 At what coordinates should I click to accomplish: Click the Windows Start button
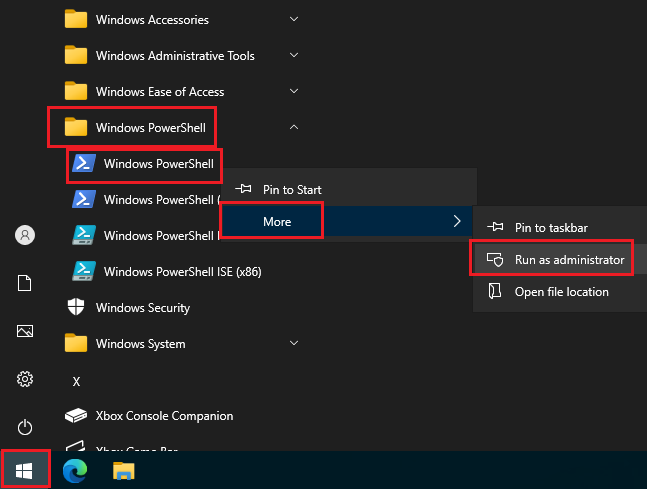point(25,469)
